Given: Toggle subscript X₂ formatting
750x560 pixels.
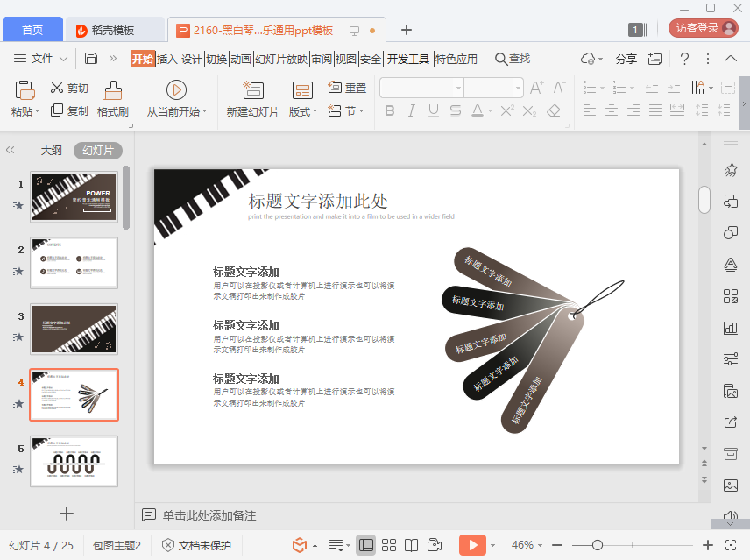Looking at the screenshot, I should click(x=529, y=111).
